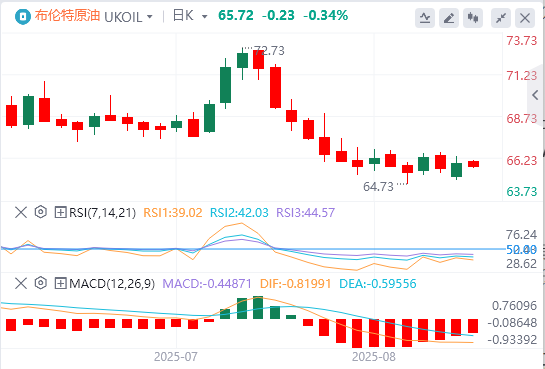Change chart style with the candlestick icon
The height and width of the screenshot is (369, 545).
point(473,18)
